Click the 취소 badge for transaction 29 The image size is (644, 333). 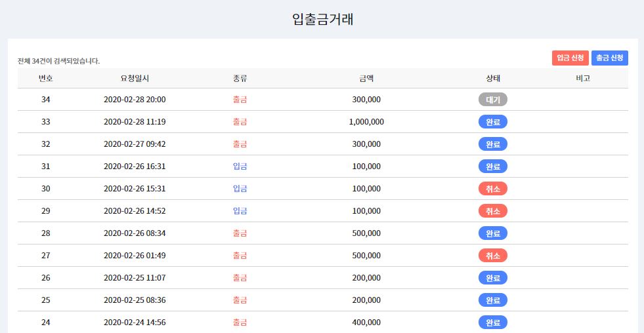point(493,211)
